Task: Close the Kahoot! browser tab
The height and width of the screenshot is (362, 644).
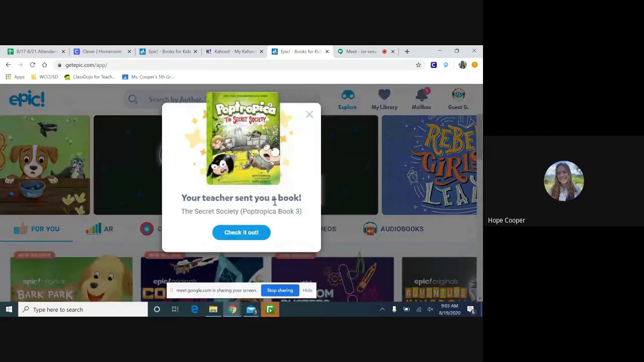Action: pos(261,51)
